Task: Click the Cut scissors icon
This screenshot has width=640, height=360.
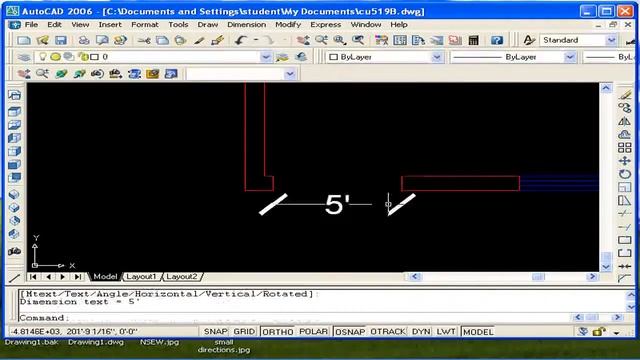Action: pyautogui.click(x=144, y=40)
